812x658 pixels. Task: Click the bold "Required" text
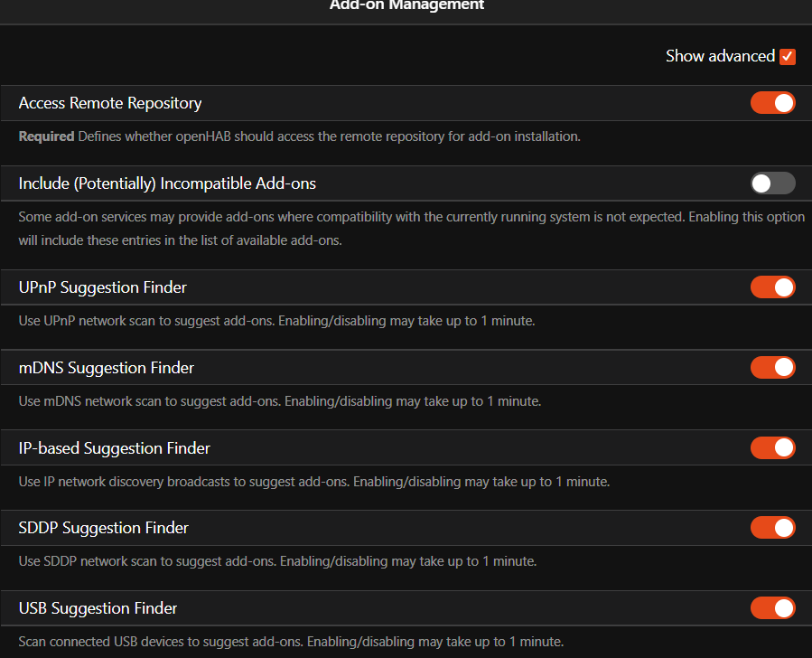pos(46,136)
